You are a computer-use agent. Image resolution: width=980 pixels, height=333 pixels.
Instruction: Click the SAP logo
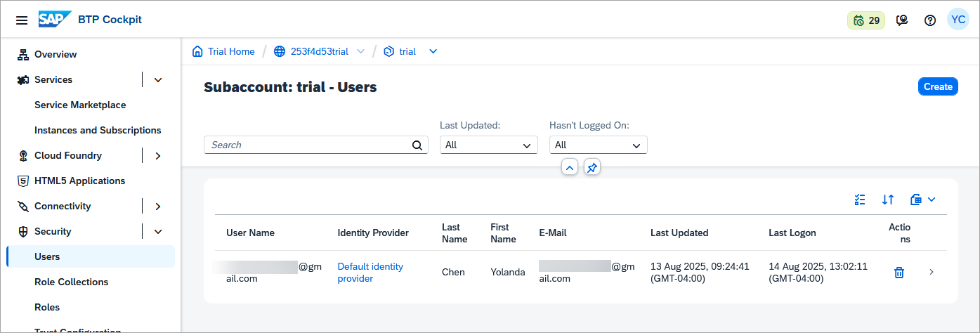[55, 20]
